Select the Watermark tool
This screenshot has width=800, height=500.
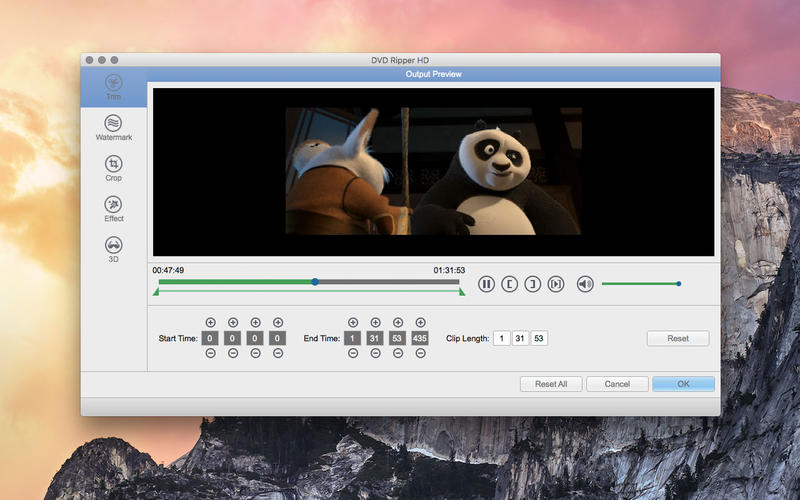113,126
